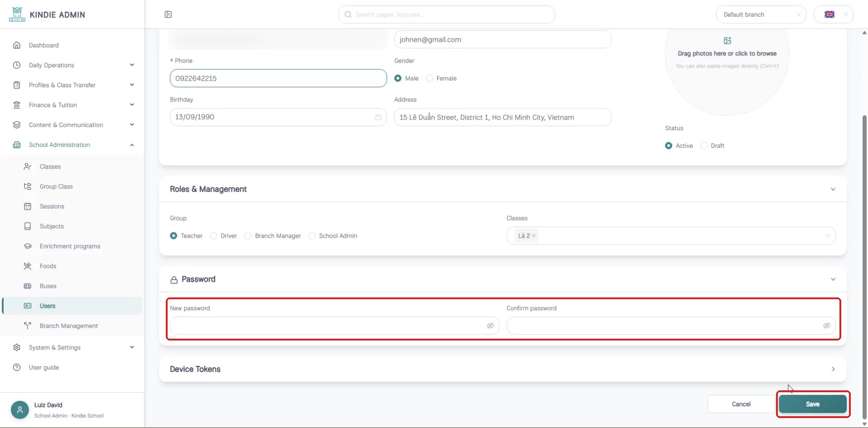This screenshot has height=428, width=868.
Task: Click the image upload icon in photo area
Action: coord(727,41)
